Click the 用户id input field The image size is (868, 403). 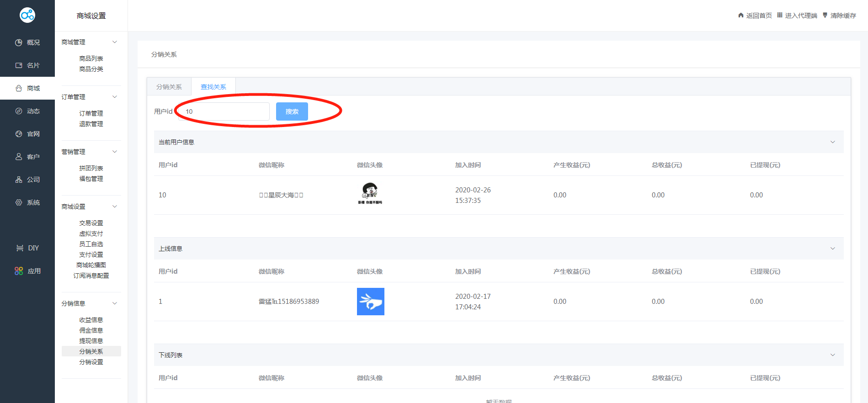pos(224,111)
